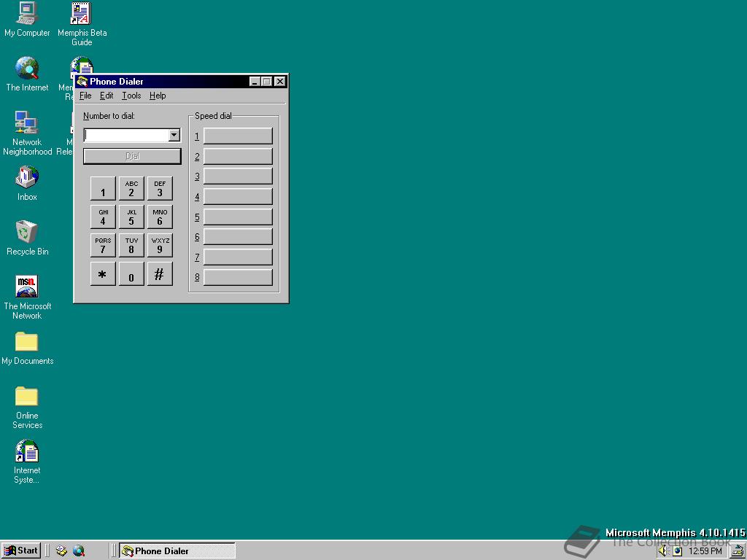747x560 pixels.
Task: Click the volume speaker tray icon
Action: 663,551
